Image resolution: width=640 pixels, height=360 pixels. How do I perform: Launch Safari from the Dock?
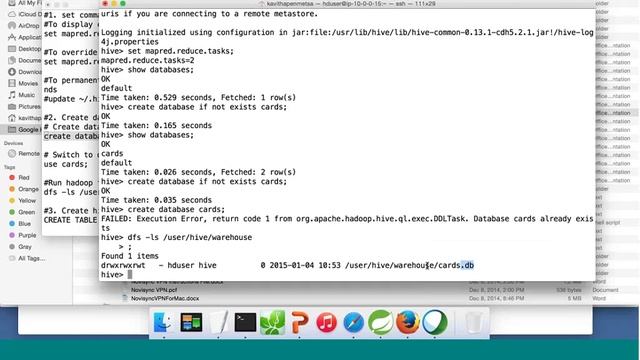pos(353,322)
